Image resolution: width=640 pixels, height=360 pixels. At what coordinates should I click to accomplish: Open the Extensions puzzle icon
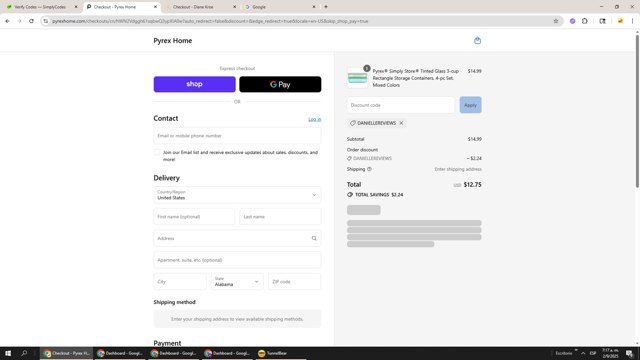click(x=585, y=21)
